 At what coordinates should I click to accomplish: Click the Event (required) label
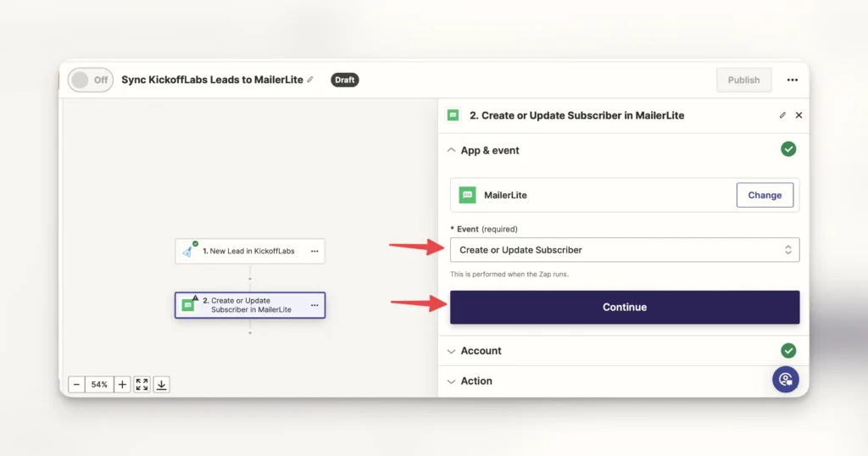484,229
